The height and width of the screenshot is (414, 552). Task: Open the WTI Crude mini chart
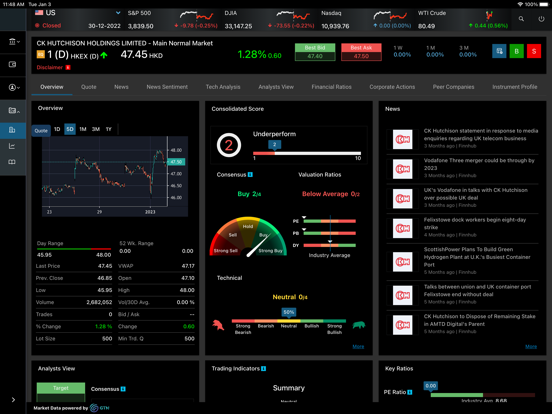coord(489,15)
